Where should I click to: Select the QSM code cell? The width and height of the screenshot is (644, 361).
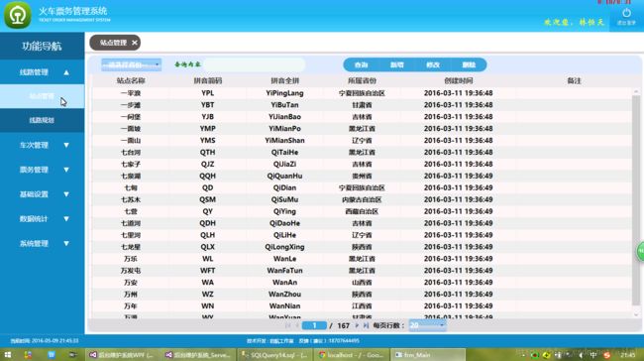tap(207, 199)
